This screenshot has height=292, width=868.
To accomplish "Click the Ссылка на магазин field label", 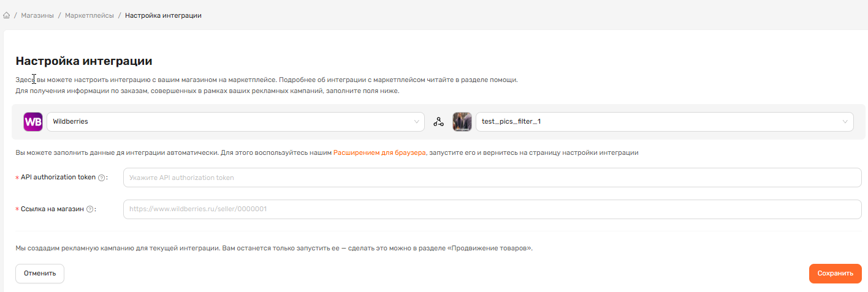I will [52, 209].
